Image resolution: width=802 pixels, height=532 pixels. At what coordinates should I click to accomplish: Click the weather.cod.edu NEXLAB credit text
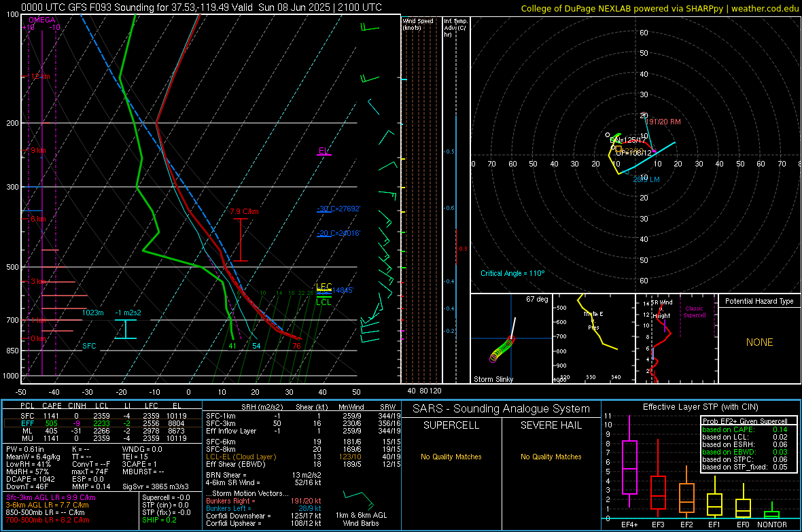tap(659, 8)
